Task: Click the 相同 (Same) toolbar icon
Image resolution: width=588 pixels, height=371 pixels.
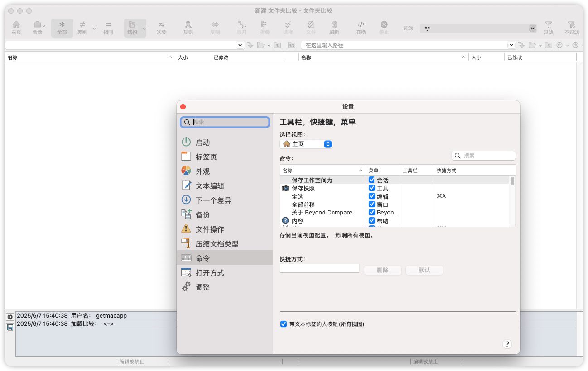Action: tap(108, 28)
